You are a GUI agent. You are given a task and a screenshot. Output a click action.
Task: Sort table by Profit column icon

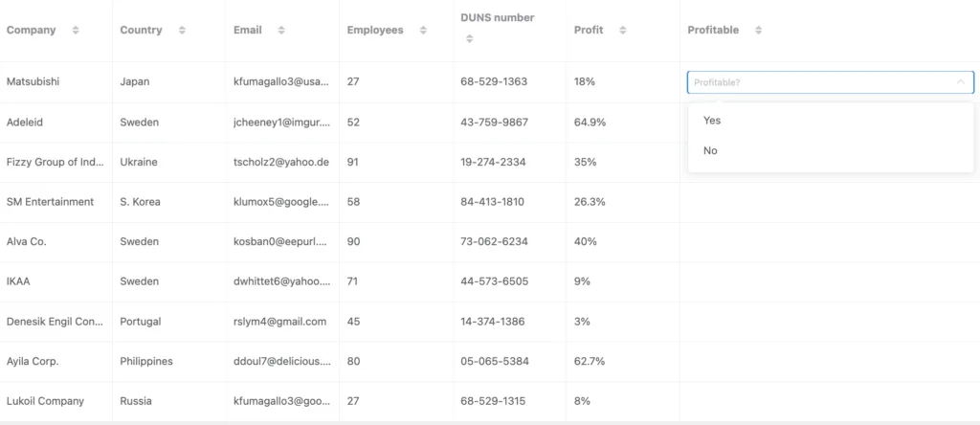coord(622,30)
